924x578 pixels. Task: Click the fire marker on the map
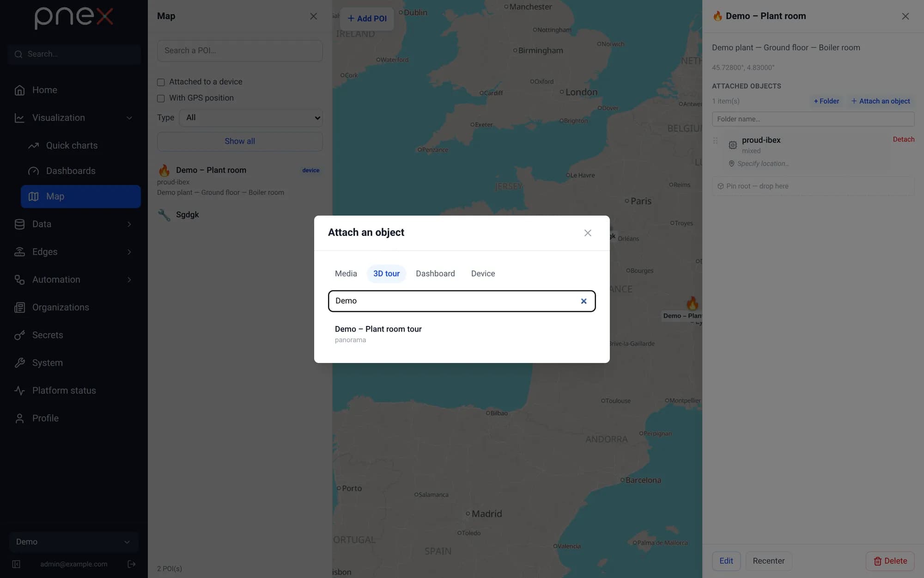pos(692,303)
